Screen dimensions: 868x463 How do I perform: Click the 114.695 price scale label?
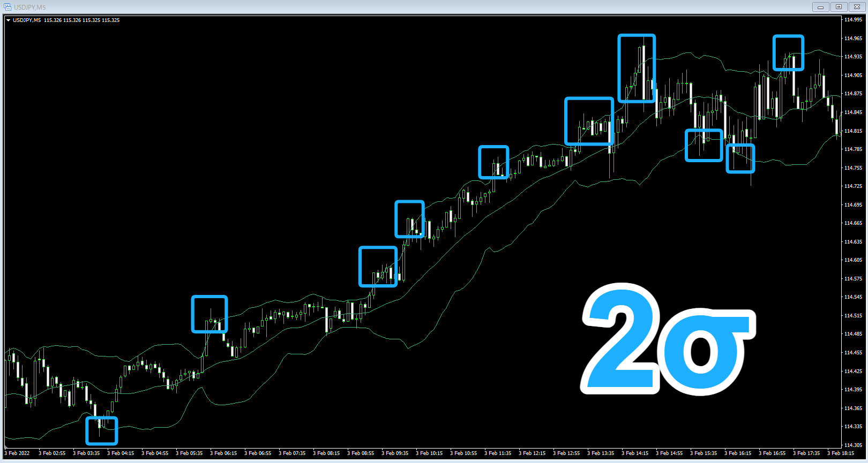point(853,205)
